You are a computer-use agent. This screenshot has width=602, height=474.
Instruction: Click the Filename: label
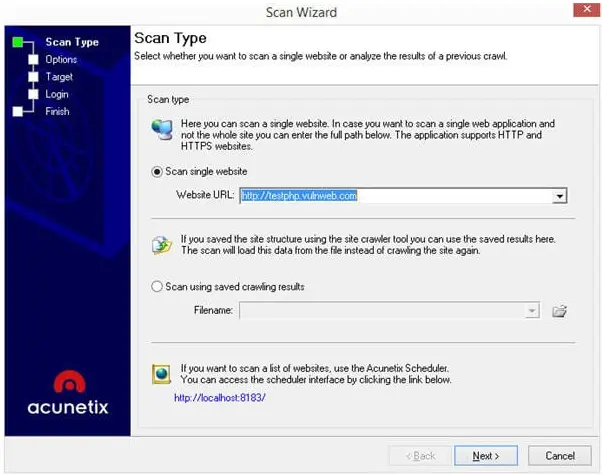pos(213,310)
